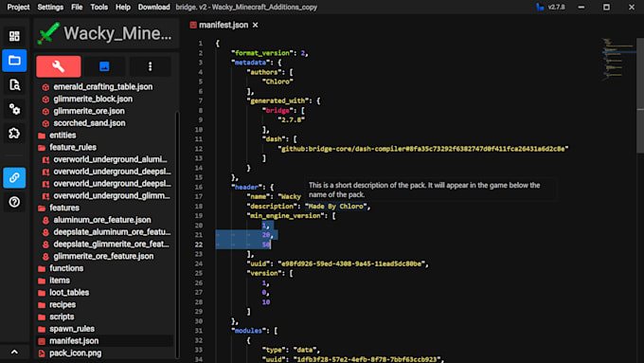Open the pack home view icon in sidebar
The image size is (644, 363).
click(x=14, y=36)
